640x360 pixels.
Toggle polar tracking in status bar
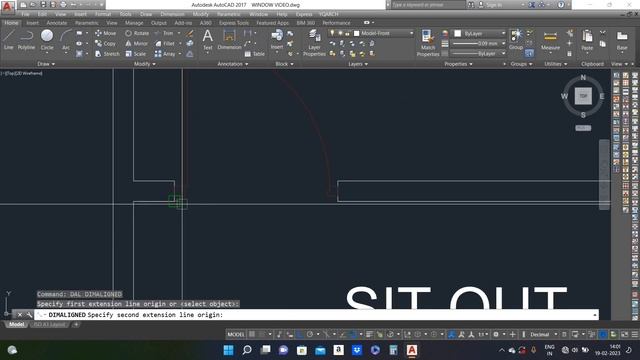tap(310, 334)
